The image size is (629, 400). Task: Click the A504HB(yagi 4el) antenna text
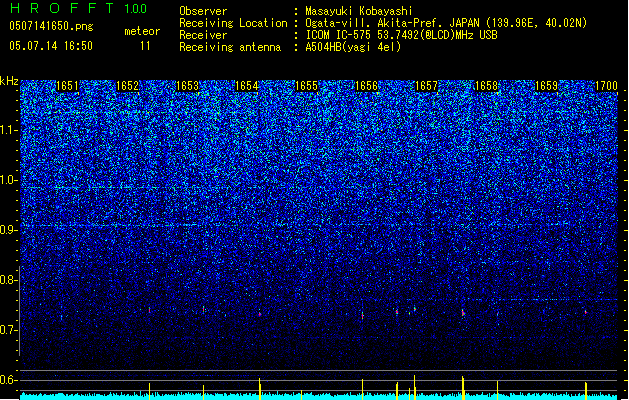(353, 47)
